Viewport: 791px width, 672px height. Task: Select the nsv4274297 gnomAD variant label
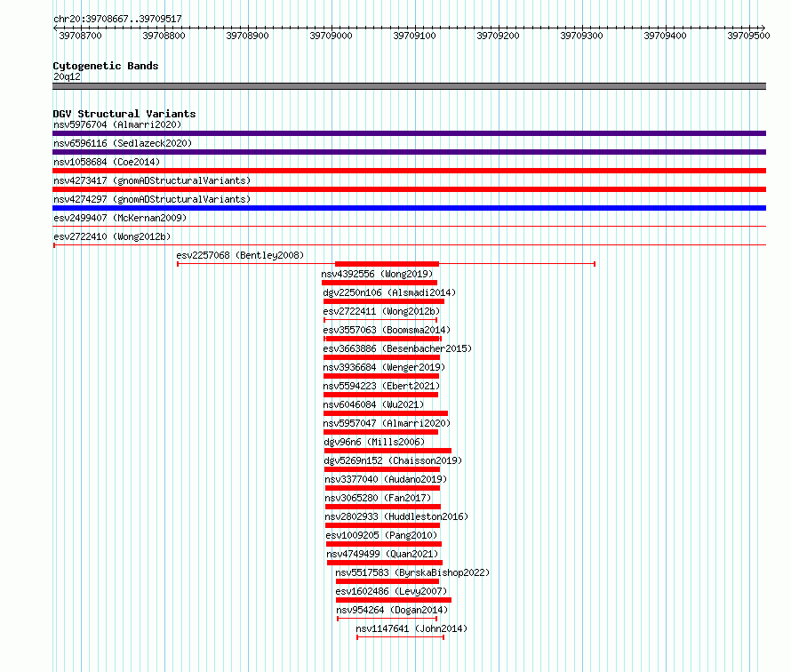(152, 199)
